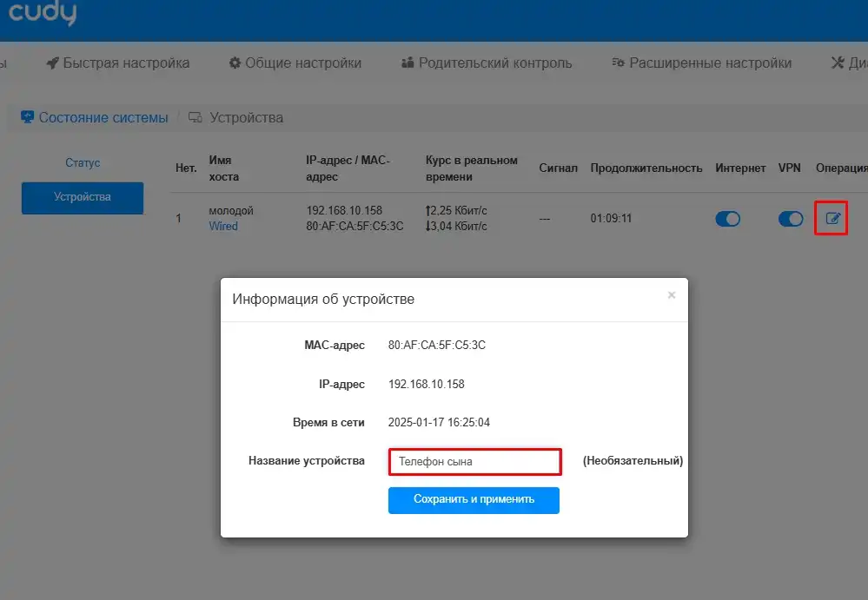This screenshot has width=868, height=600.
Task: Click the Расширенные настройки sliders icon
Action: click(618, 63)
